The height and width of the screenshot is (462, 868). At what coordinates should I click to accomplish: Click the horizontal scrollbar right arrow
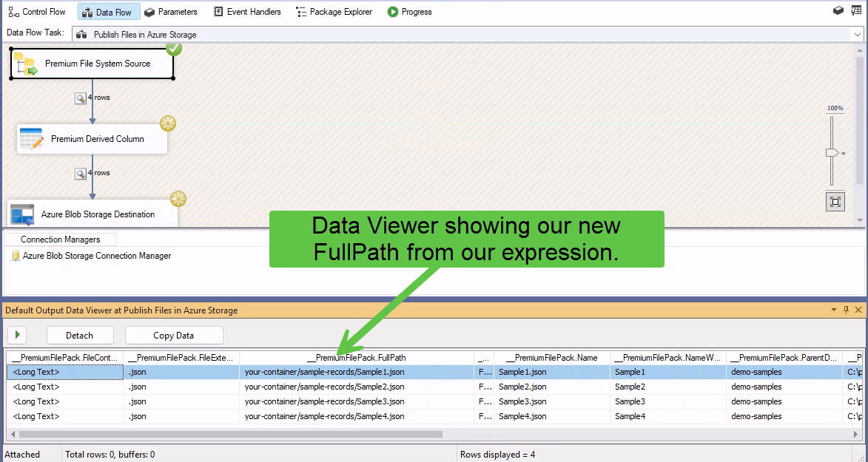click(856, 435)
